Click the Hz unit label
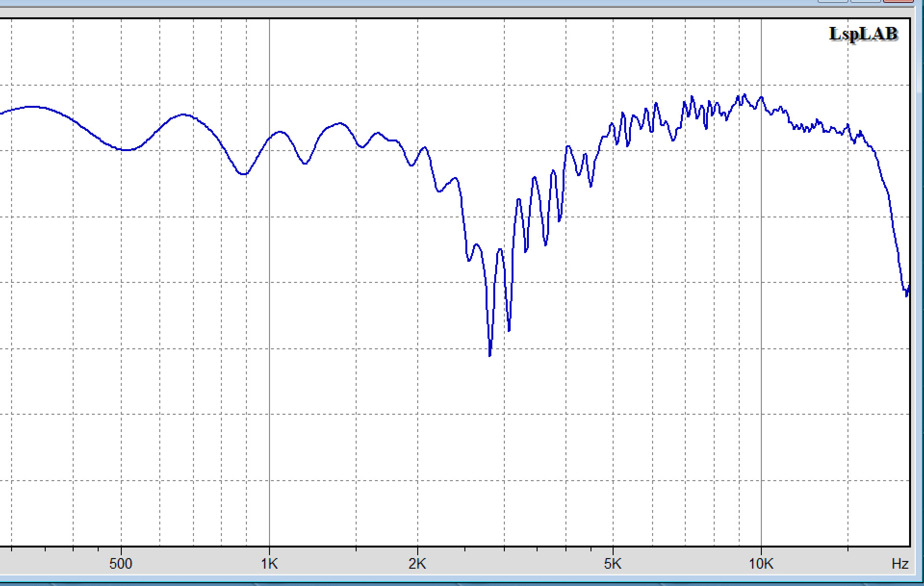The image size is (924, 586). [899, 563]
